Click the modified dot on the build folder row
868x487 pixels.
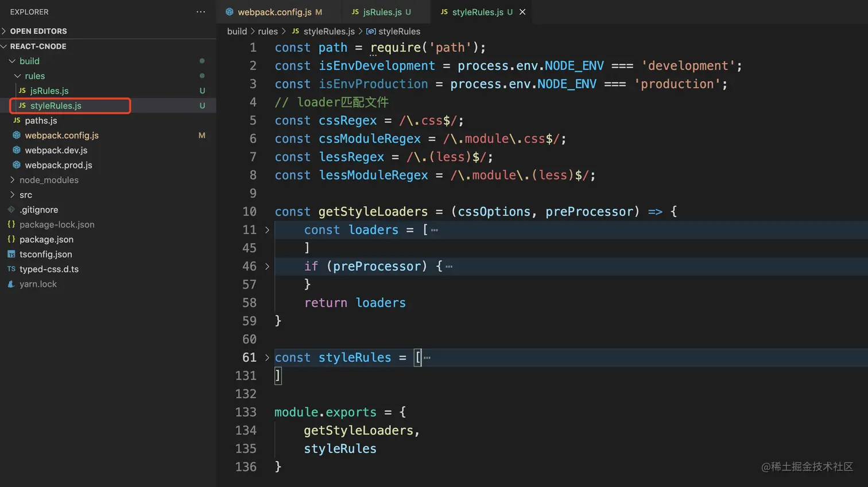click(201, 61)
